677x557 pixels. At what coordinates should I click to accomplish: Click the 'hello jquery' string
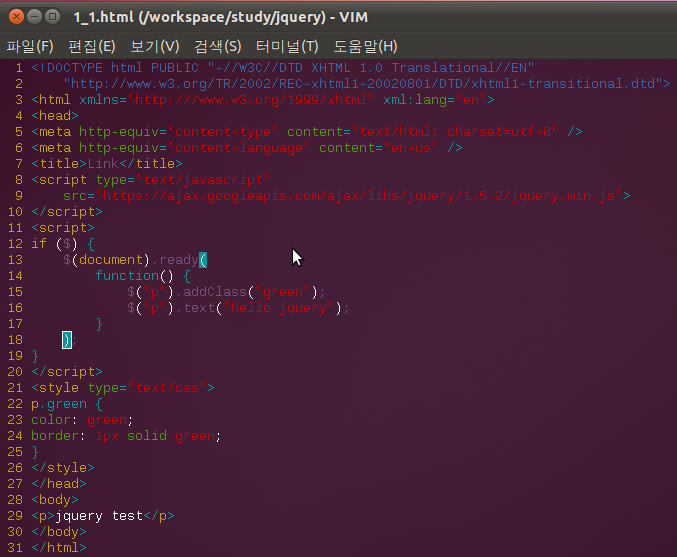278,308
